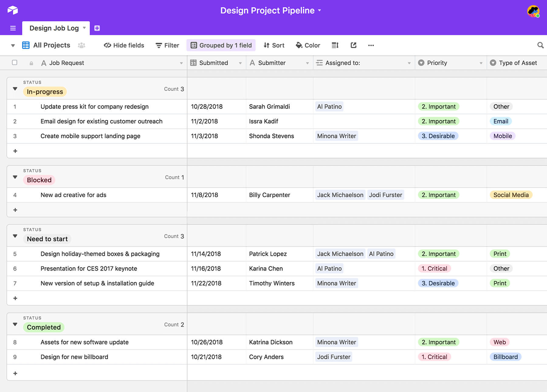Add a record to In-progress group
The image size is (547, 392).
[x=15, y=151]
